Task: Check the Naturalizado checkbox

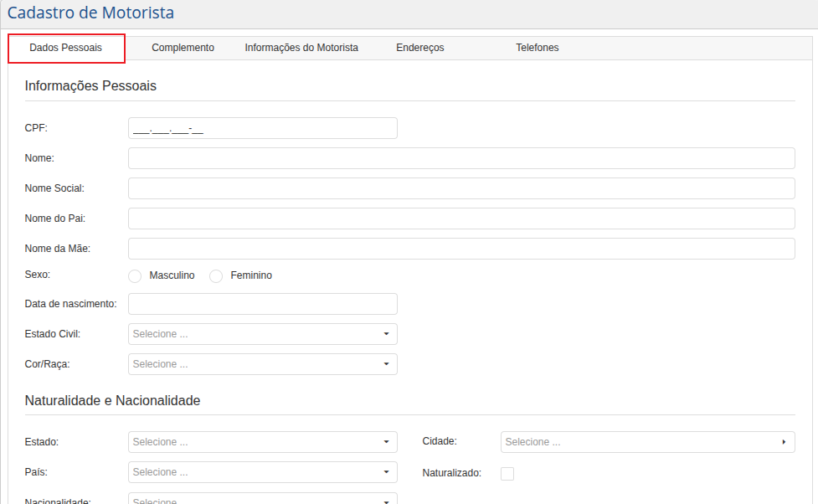Action: pyautogui.click(x=507, y=474)
